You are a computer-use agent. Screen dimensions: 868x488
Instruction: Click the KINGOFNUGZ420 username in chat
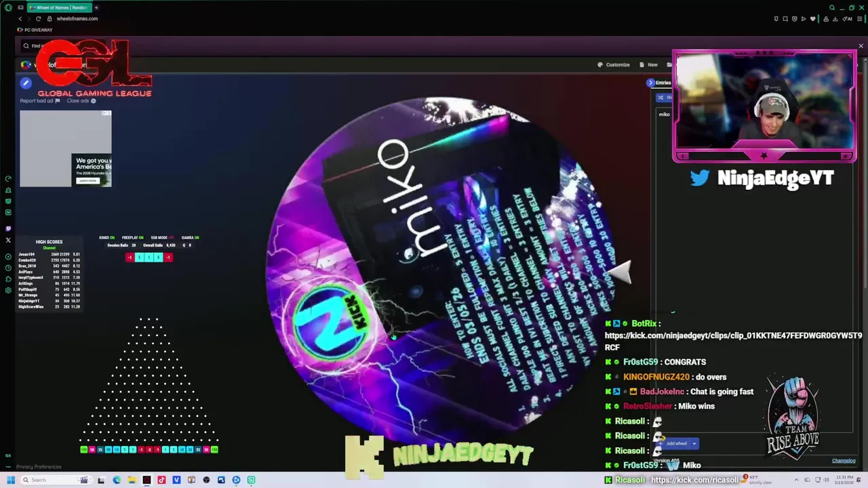click(656, 377)
